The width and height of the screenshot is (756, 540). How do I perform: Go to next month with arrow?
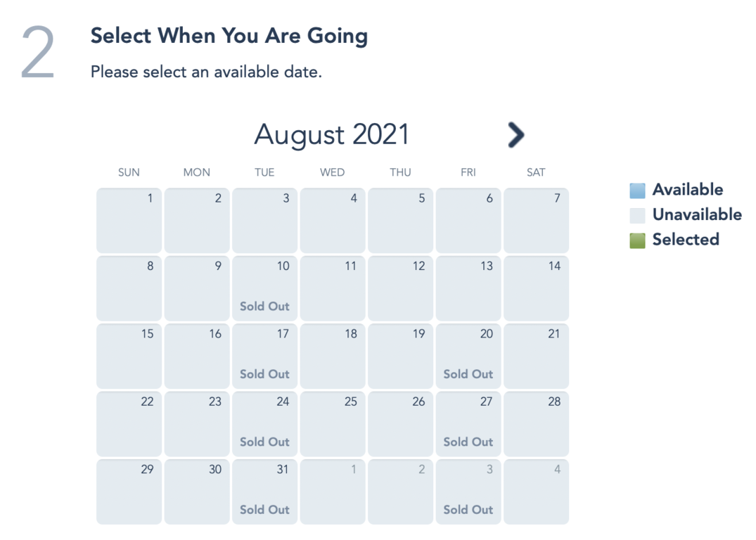point(515,134)
